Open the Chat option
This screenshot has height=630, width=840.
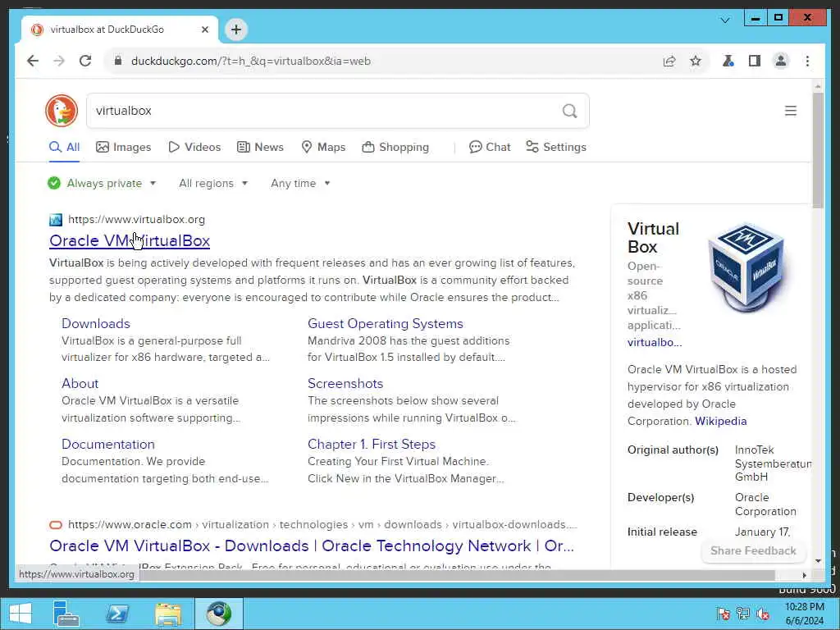pos(490,147)
